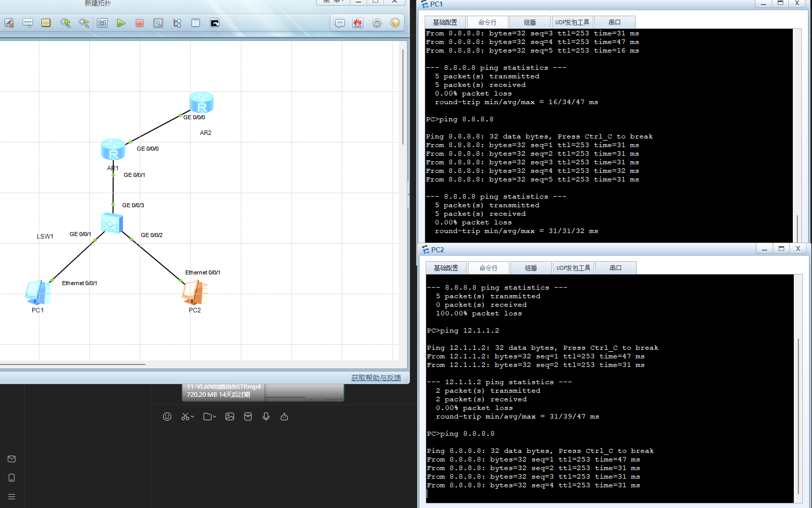Switch to 基础配置 tab in PC1
Viewport: 812px width, 508px height.
point(445,22)
